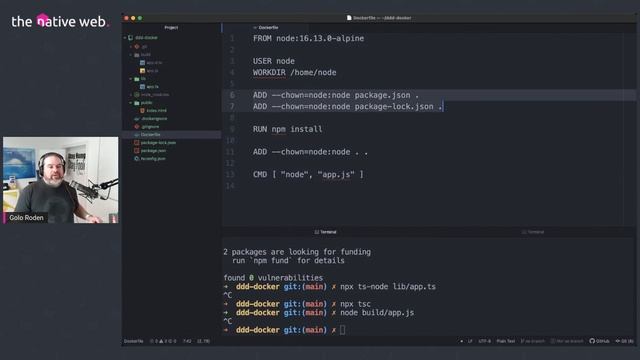The height and width of the screenshot is (360, 640).
Task: Expand the node_modules folder
Action: coord(131,95)
